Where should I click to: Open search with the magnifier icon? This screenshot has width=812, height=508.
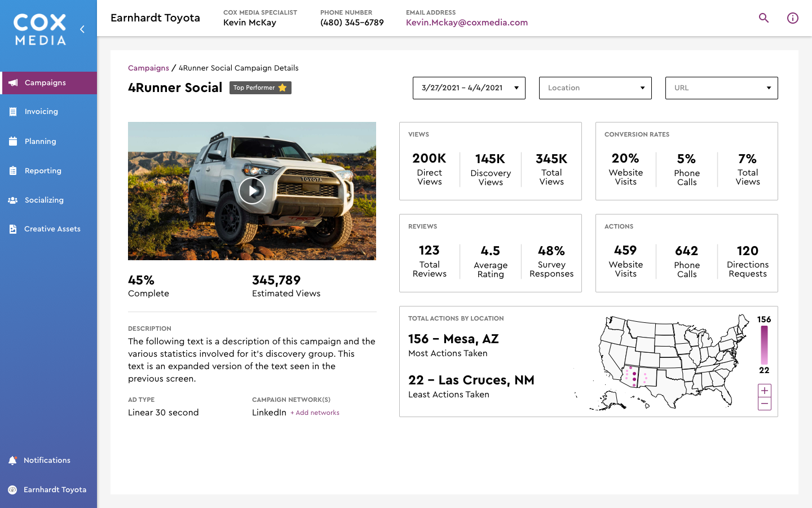click(x=764, y=18)
